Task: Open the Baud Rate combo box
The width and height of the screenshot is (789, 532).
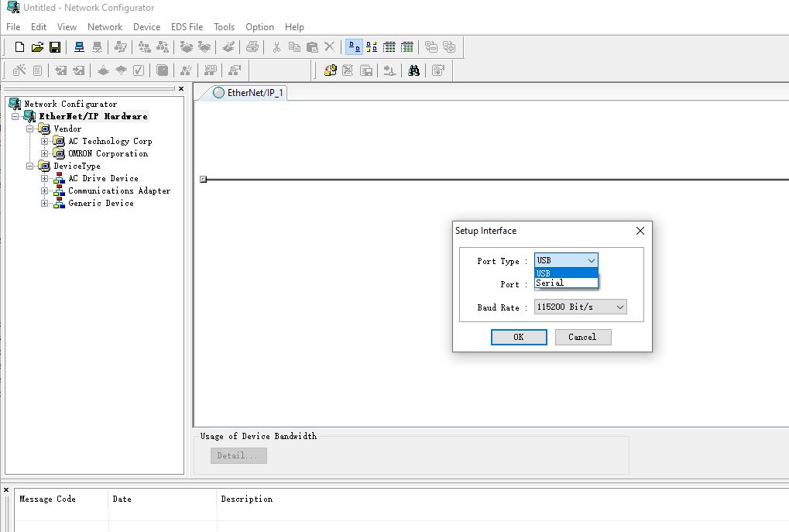Action: coord(580,307)
